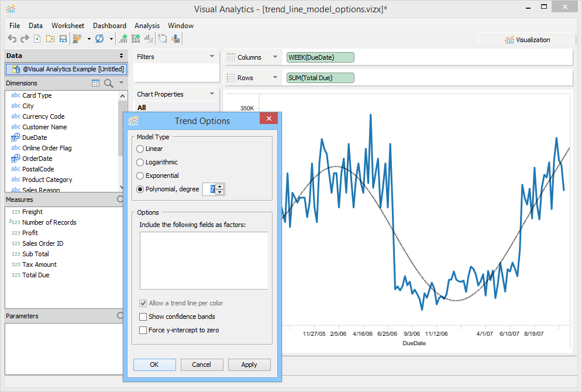Click the data source icon beside @Visual Analytics Example
The height and width of the screenshot is (392, 582).
(x=16, y=69)
